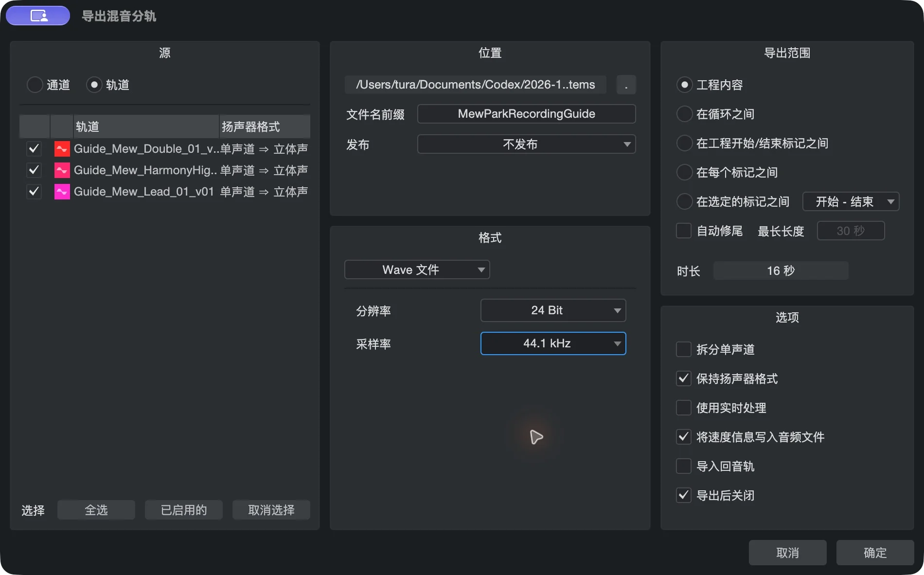This screenshot has height=575, width=924.
Task: Open the 采样率 44.1 kHz dropdown
Action: 553,343
